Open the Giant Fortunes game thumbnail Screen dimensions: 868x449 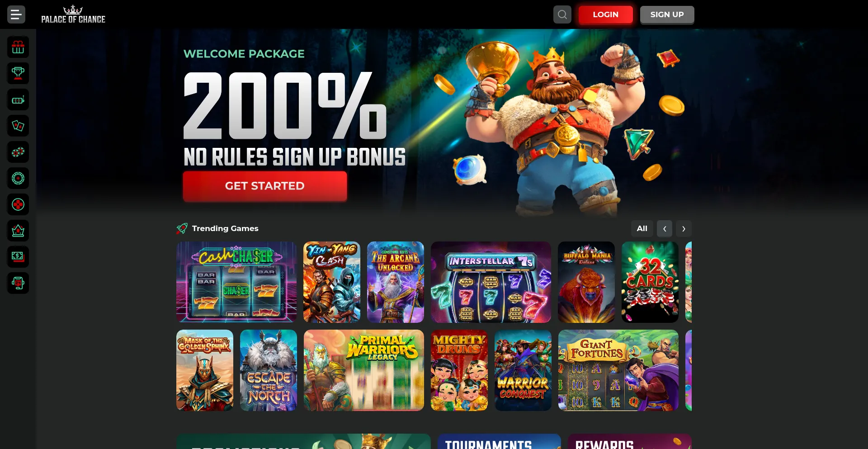pyautogui.click(x=618, y=370)
